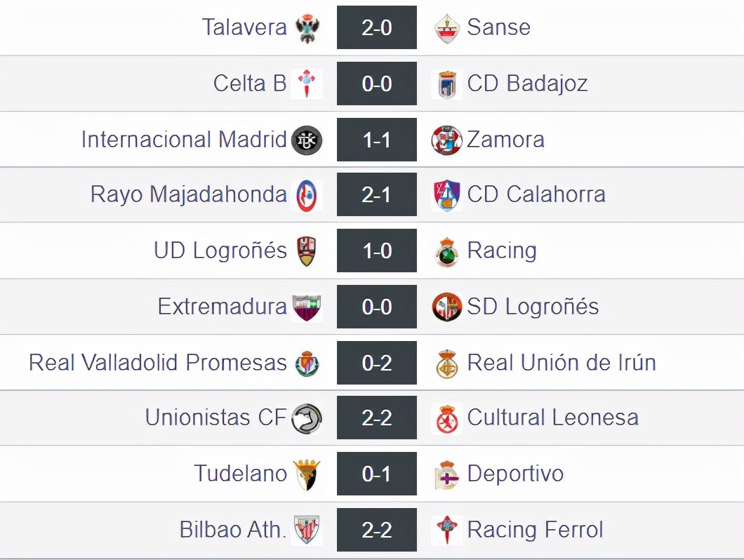Open the Tudelano vs Deportivo 0-1 score

[377, 474]
